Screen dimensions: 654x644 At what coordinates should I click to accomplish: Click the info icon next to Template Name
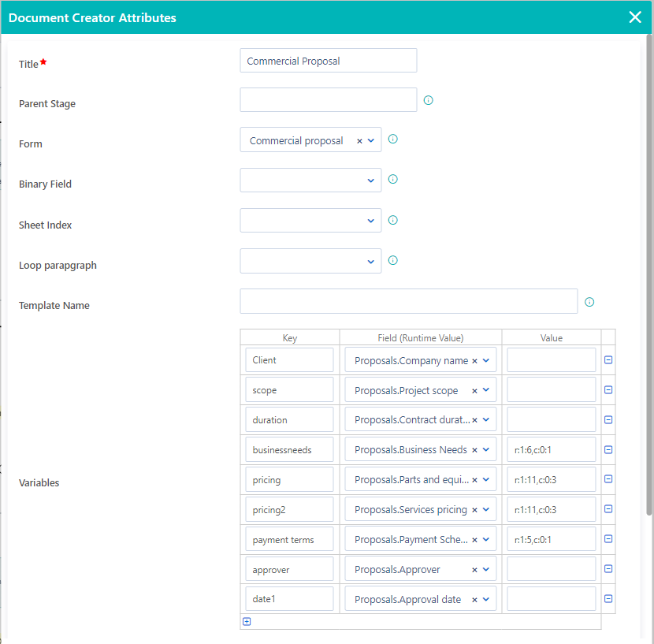point(589,302)
